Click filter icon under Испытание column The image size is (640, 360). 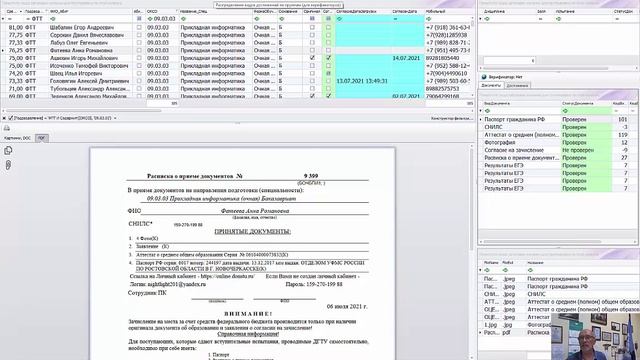click(558, 19)
